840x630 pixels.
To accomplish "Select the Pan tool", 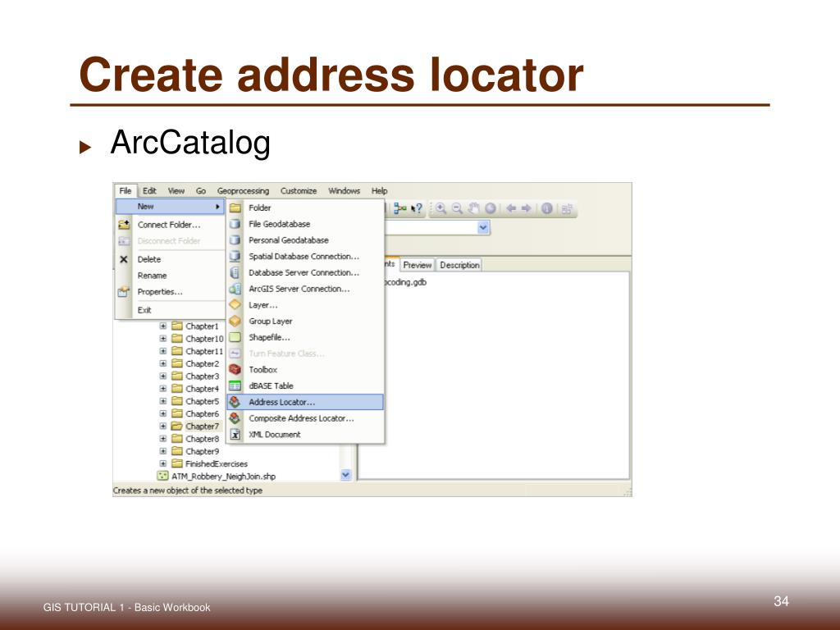I will [474, 208].
